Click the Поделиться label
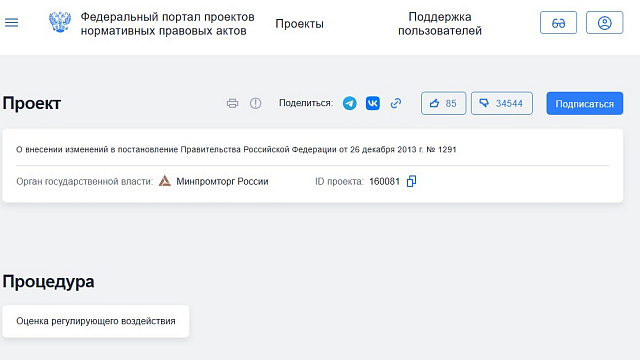Screen dimensions: 640x360 click(x=306, y=103)
